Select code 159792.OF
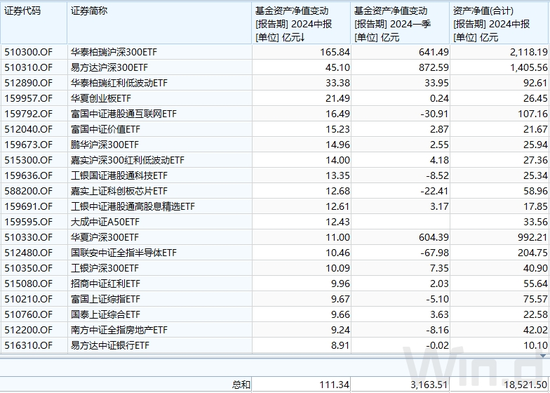This screenshot has height=393, width=550. [28, 114]
